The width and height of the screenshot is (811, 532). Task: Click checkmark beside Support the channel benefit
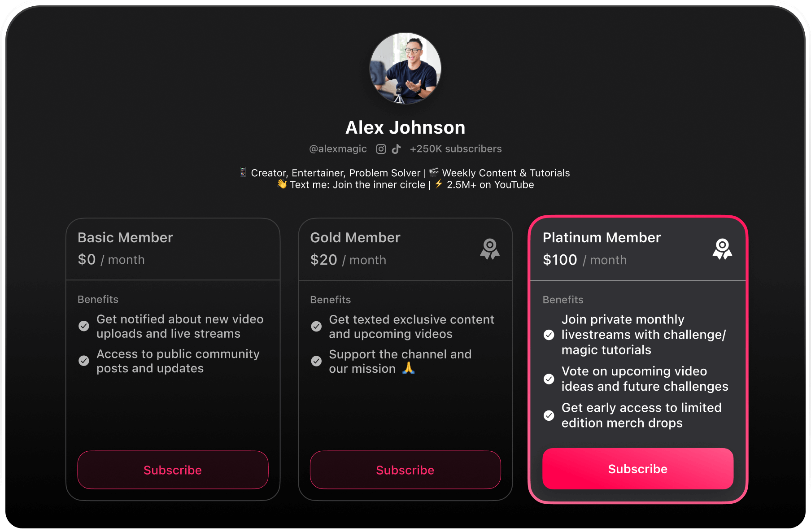coord(316,361)
